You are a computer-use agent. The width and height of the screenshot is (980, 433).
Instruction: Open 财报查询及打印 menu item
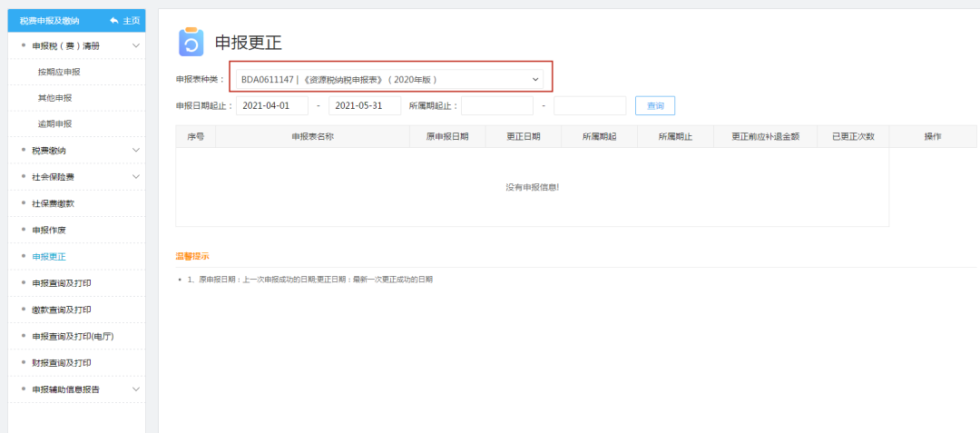click(x=63, y=363)
